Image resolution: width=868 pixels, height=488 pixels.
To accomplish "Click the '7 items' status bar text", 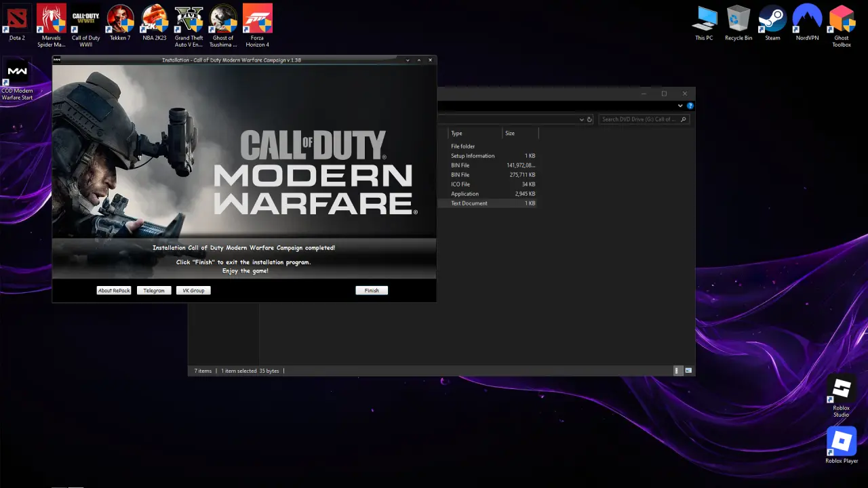I will point(203,371).
